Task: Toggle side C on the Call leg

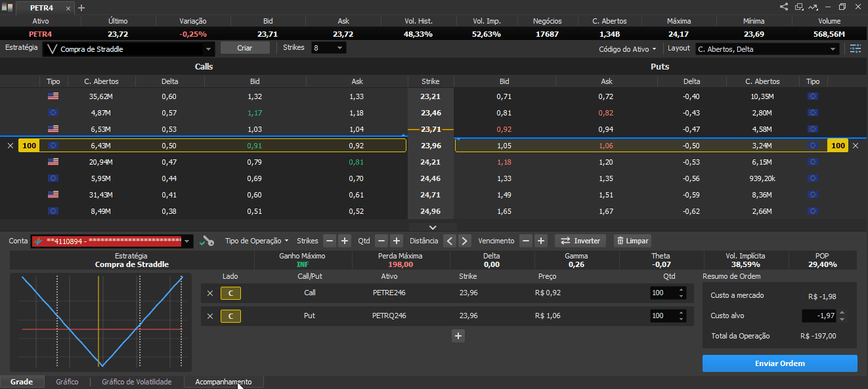Action: 230,293
